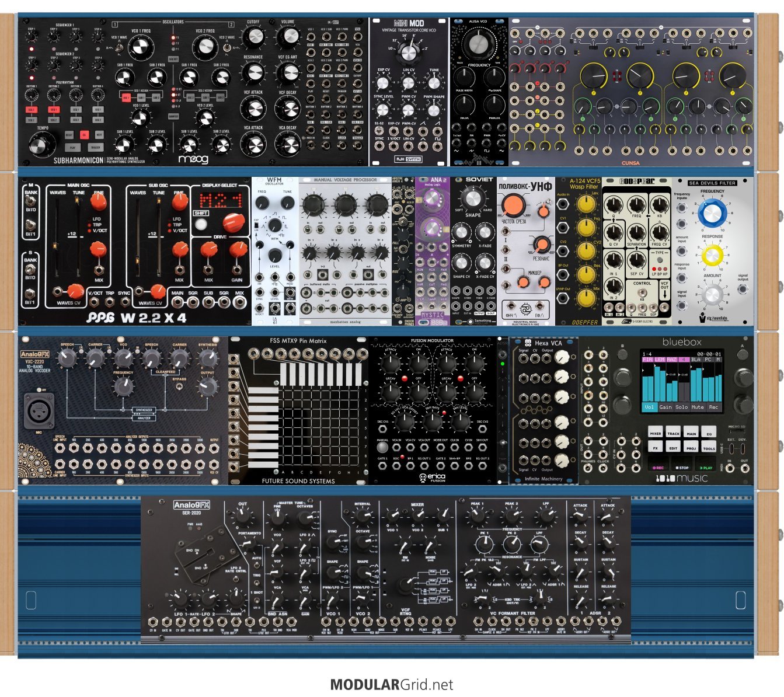The height and width of the screenshot is (697, 784).
Task: Select the FSS MTX9 Pin Matrix module
Action: tap(298, 410)
